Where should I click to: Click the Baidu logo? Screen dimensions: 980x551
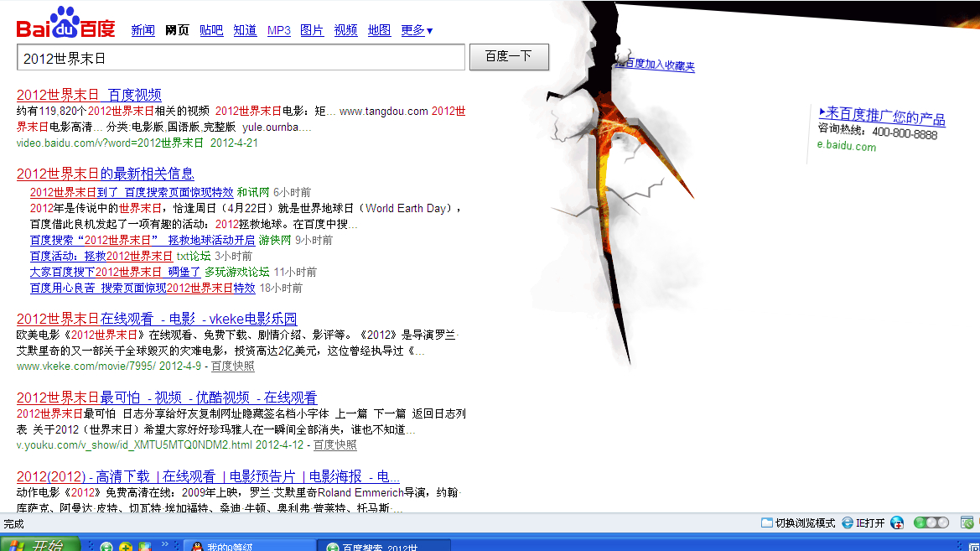pyautogui.click(x=65, y=23)
